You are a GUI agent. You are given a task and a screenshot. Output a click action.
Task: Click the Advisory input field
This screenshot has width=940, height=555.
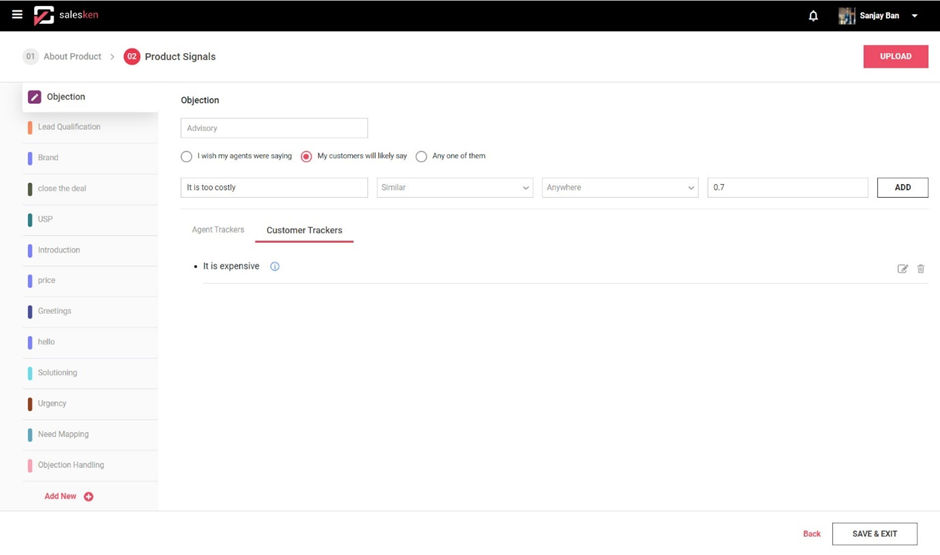(274, 128)
